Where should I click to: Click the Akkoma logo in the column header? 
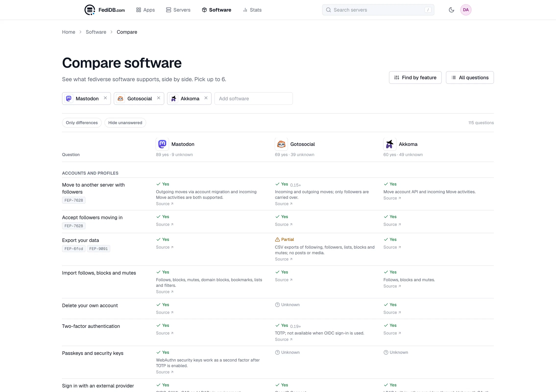click(390, 144)
